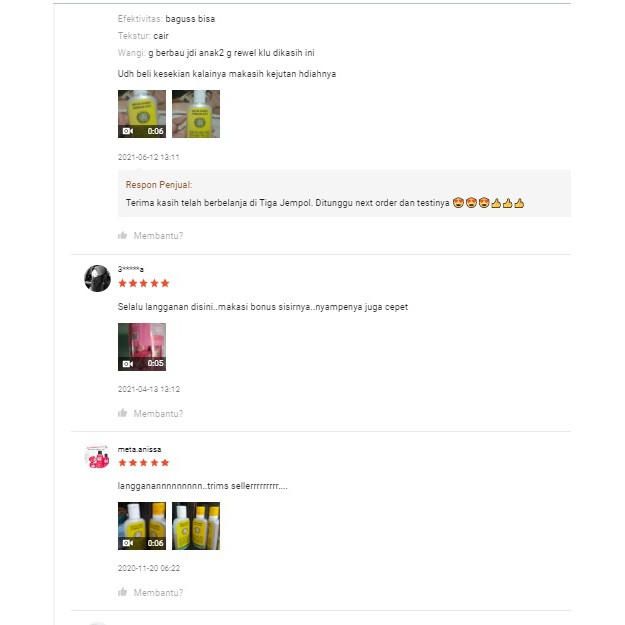Open the username 3*****a

click(131, 269)
